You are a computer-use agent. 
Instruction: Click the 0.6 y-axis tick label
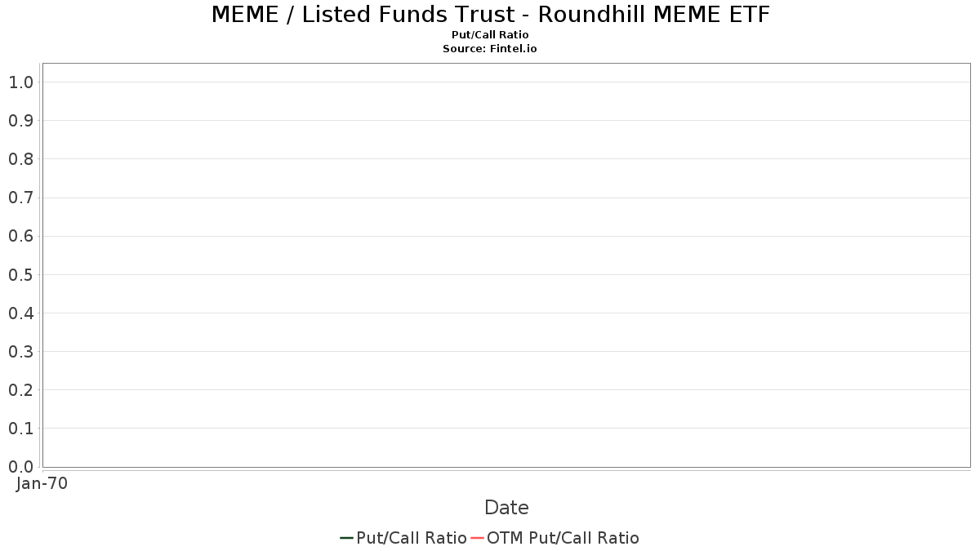(20, 236)
